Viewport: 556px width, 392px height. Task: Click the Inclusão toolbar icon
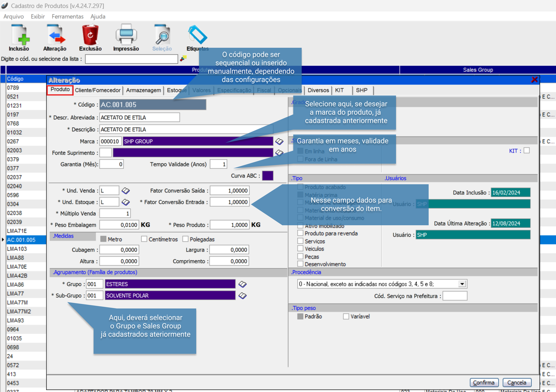(x=19, y=35)
